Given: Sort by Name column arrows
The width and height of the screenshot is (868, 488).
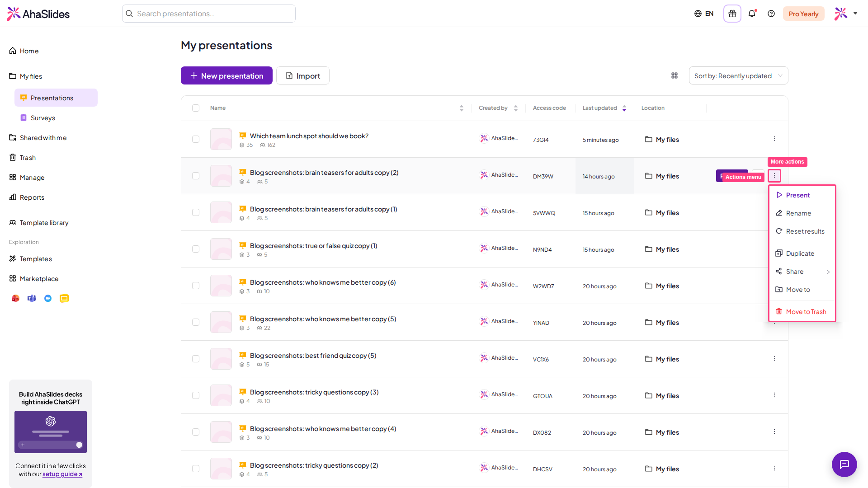Looking at the screenshot, I should pyautogui.click(x=461, y=108).
